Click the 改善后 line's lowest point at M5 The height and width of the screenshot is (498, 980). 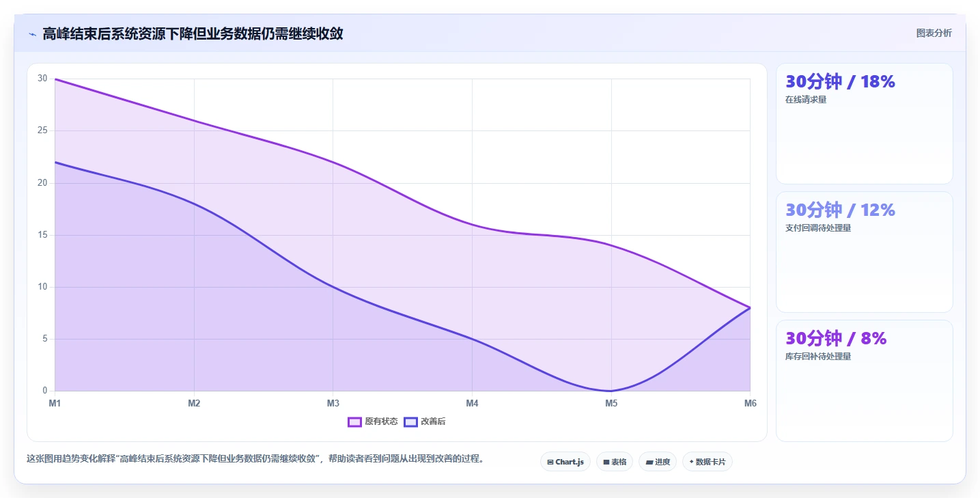(611, 391)
